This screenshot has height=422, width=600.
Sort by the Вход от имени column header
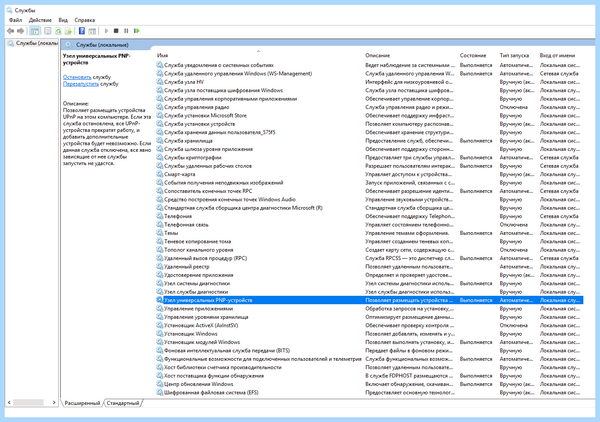click(x=560, y=55)
